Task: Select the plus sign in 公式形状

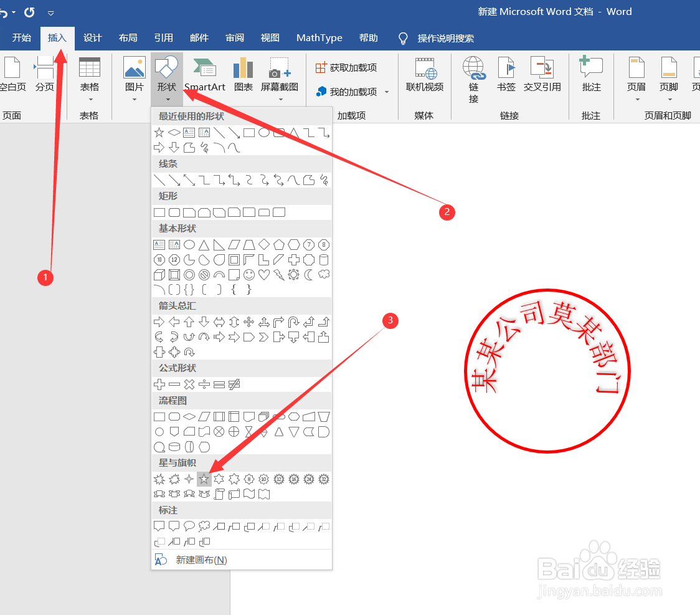Action: (x=159, y=384)
